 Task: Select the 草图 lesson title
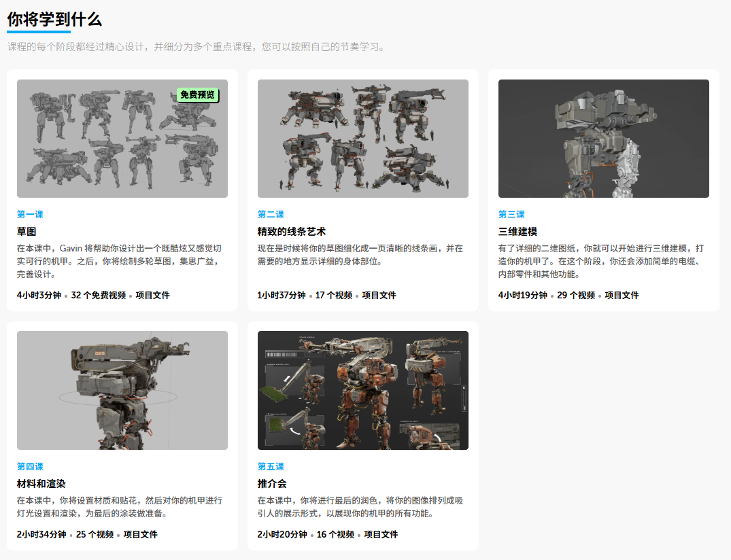click(x=27, y=232)
